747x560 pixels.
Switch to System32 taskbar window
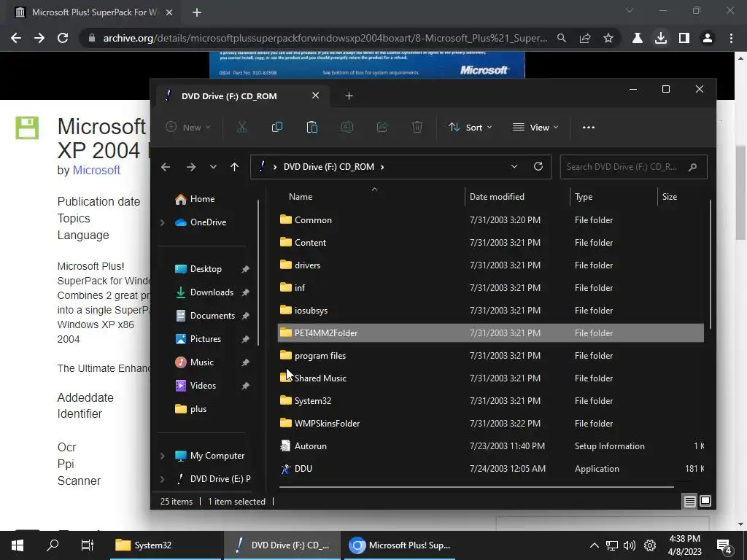pyautogui.click(x=166, y=545)
